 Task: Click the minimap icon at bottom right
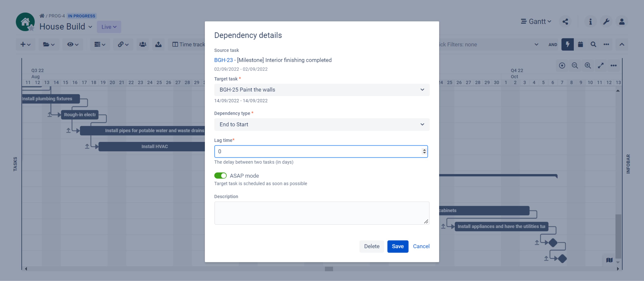(609, 260)
